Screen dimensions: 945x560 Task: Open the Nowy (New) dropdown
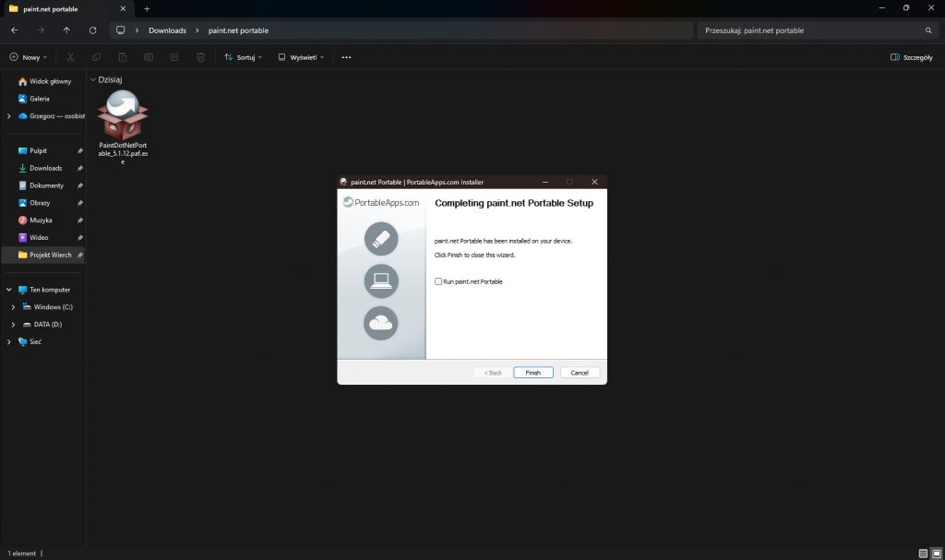(x=28, y=57)
